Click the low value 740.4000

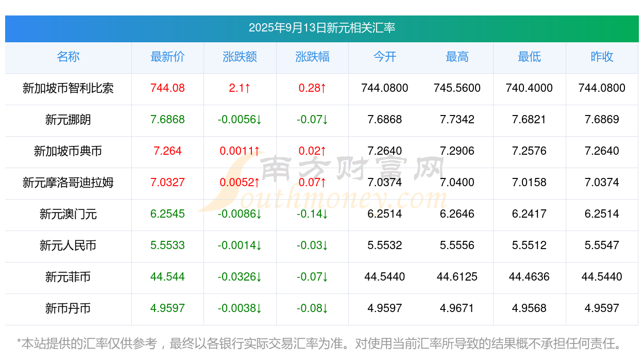coord(530,88)
